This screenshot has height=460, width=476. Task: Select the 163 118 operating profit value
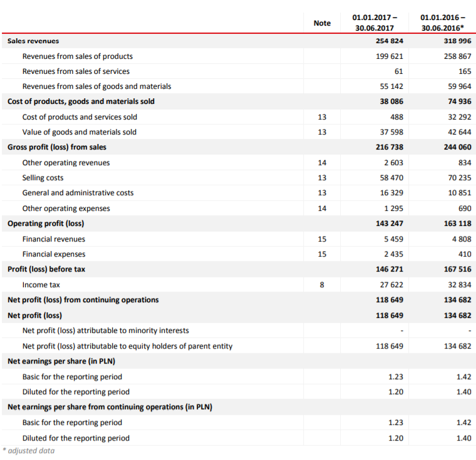click(457, 223)
